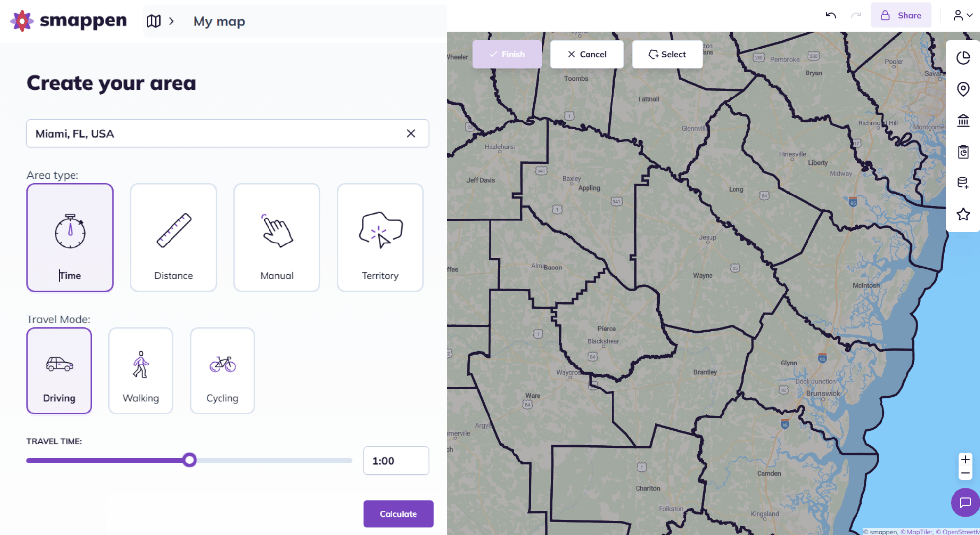Switch travel mode to Cycling
The image size is (980, 535).
222,371
